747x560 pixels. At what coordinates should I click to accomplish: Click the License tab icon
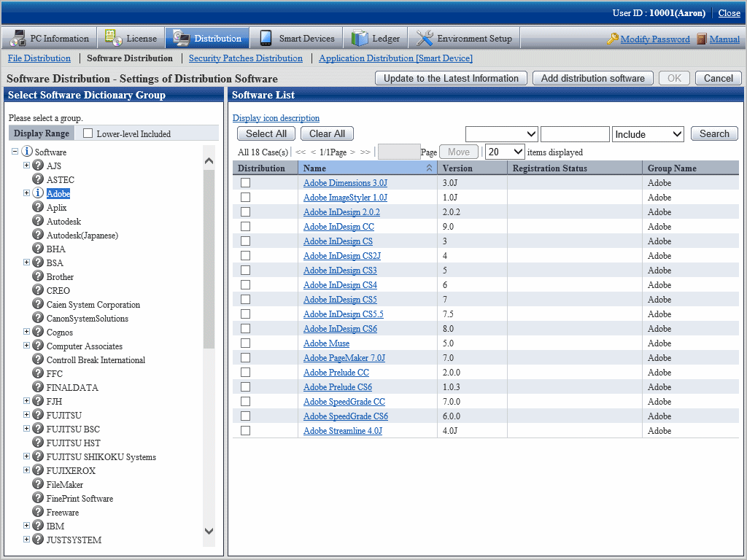(113, 38)
